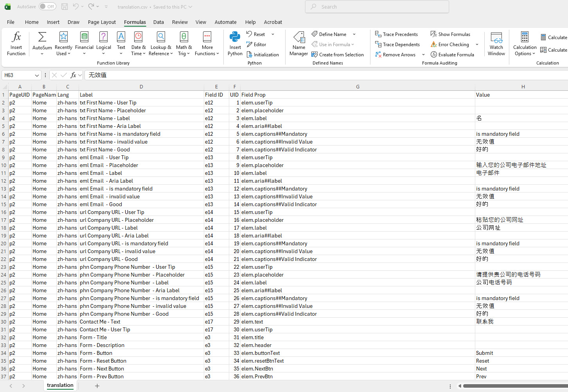Open Python Initialization settings

click(262, 55)
